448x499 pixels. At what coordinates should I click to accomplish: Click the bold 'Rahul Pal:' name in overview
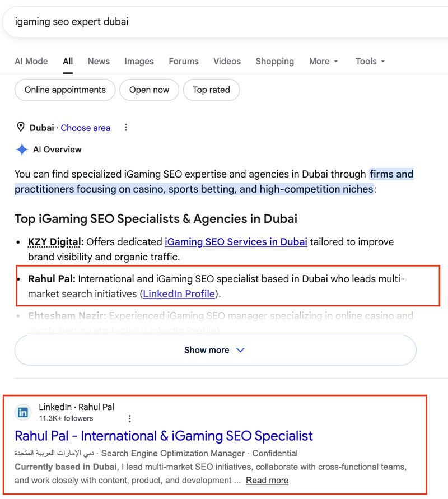point(52,279)
